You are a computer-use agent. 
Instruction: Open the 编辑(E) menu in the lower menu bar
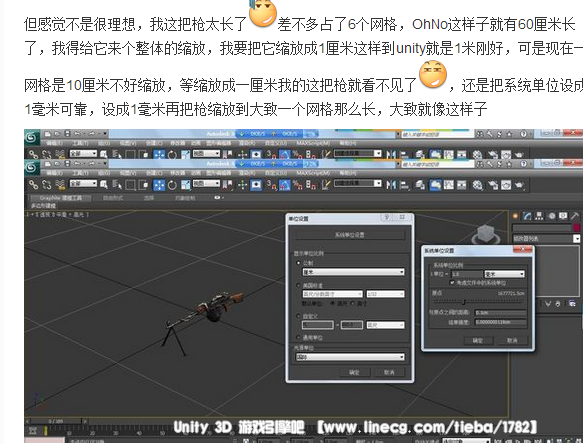54,173
